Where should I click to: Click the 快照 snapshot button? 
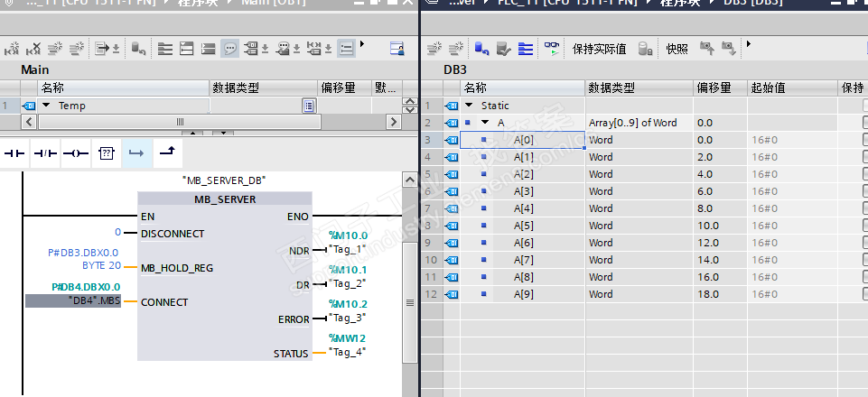[677, 50]
